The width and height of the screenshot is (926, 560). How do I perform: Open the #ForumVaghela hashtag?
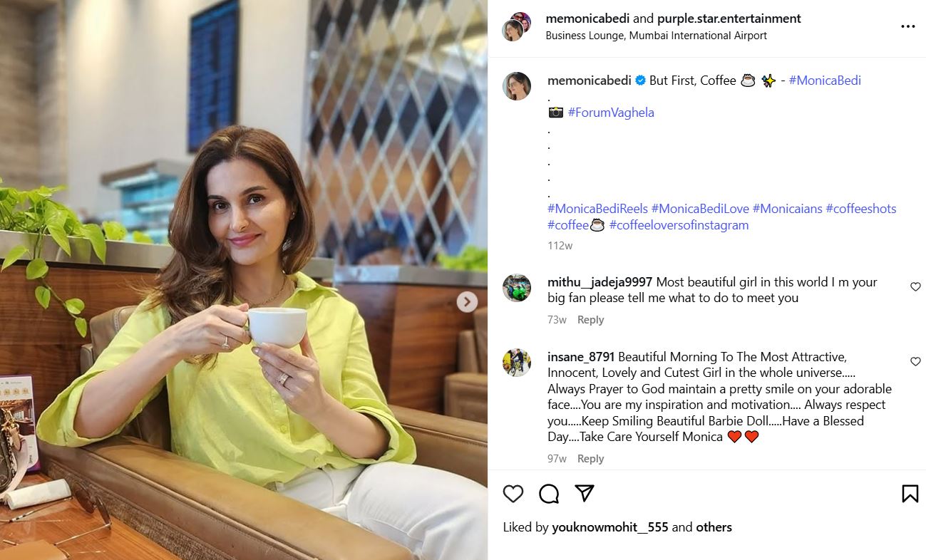click(611, 113)
